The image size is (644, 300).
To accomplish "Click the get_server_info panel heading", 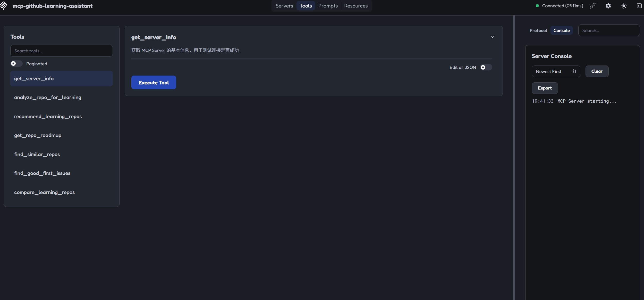I will [154, 37].
